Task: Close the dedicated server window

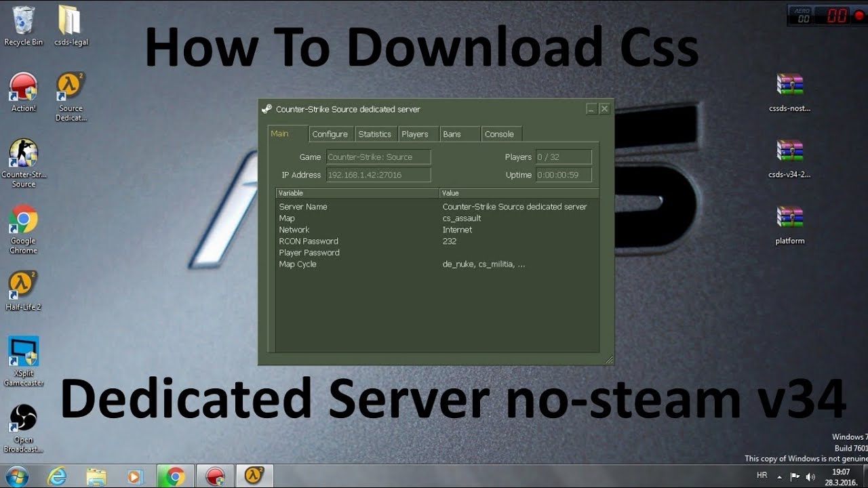Action: click(x=604, y=108)
